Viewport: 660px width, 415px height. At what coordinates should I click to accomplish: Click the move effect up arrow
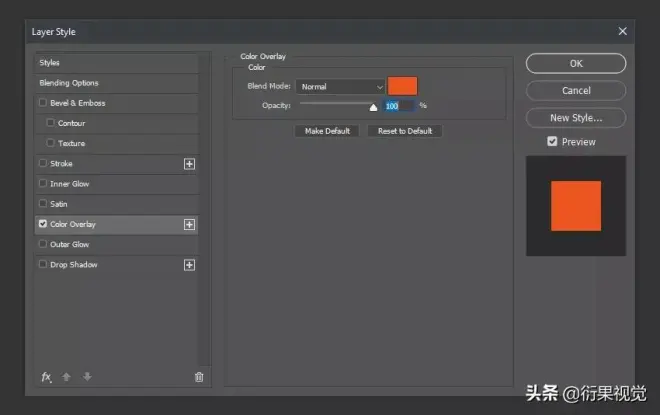[66, 377]
